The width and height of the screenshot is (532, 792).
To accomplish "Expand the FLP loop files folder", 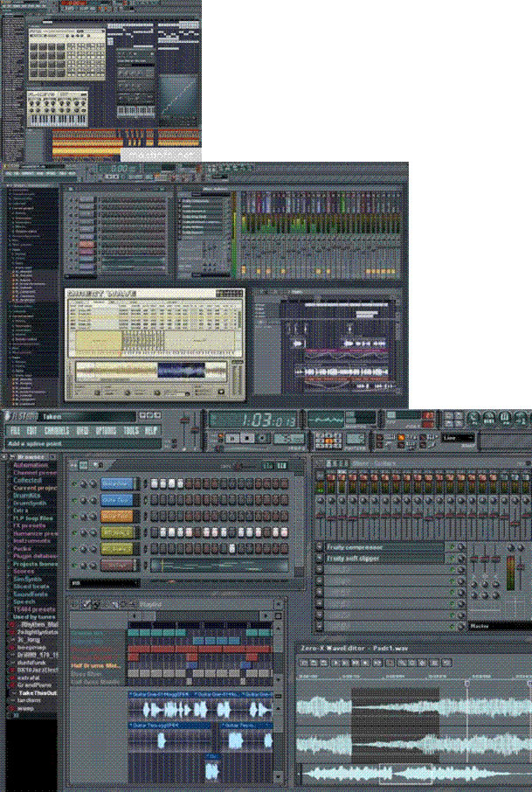I will (32, 518).
